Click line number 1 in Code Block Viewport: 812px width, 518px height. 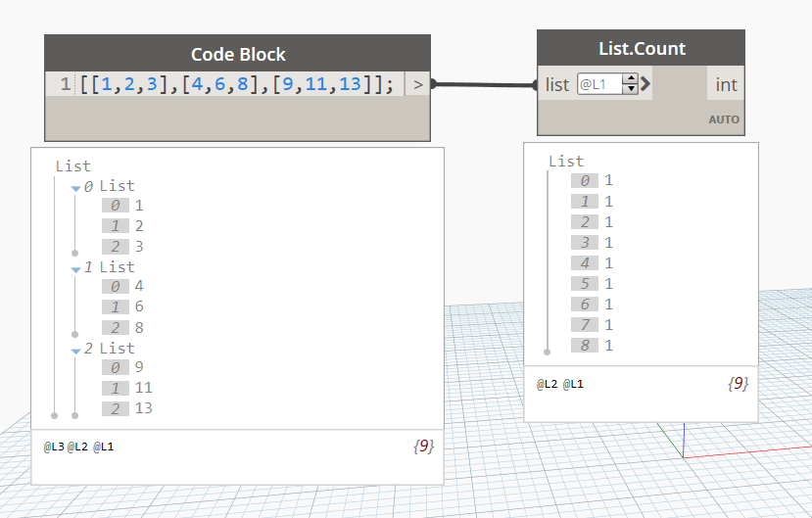66,84
